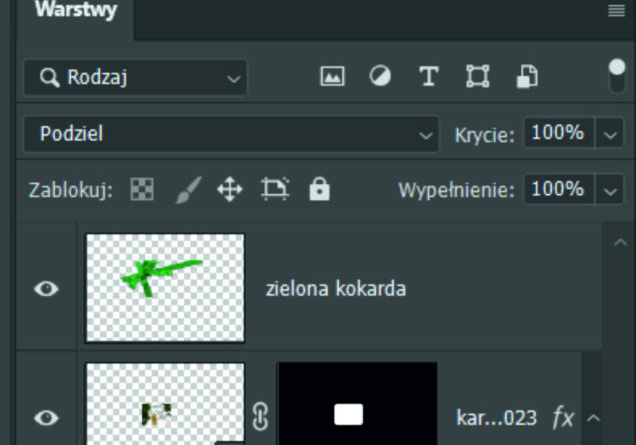Filter layers by adjustment layers
Viewport: 636px width, 445px height.
coord(380,76)
